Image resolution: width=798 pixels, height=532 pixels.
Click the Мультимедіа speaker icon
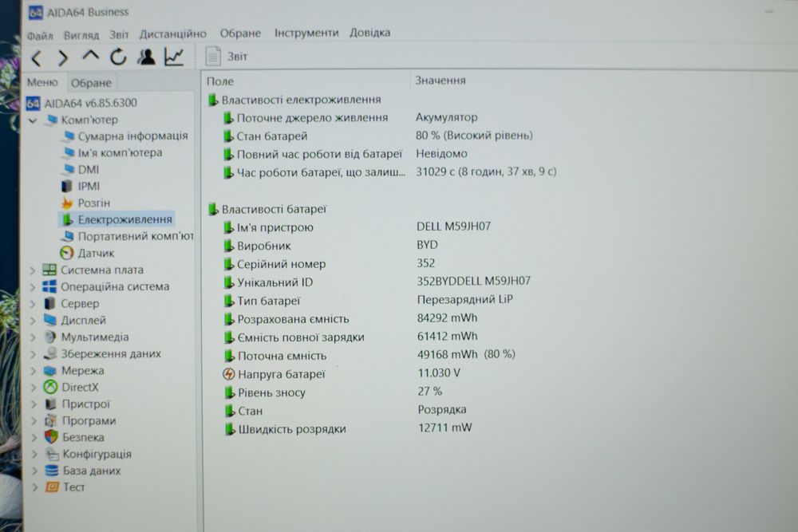(x=49, y=337)
